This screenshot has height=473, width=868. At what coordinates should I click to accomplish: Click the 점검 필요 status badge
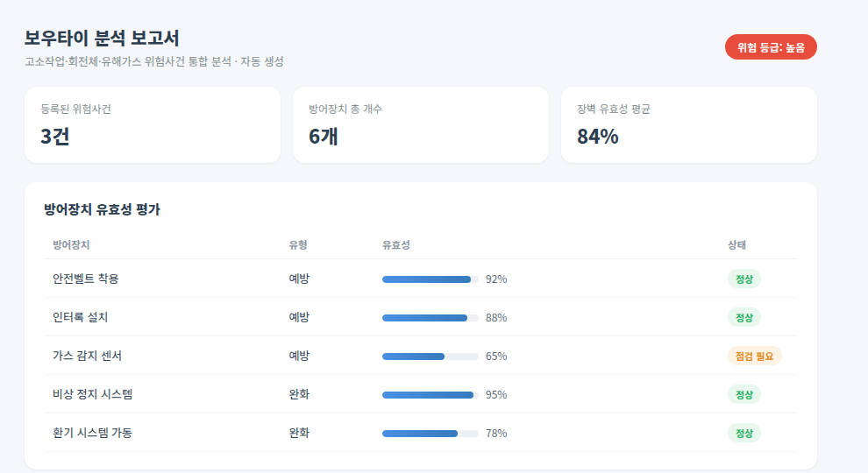755,356
